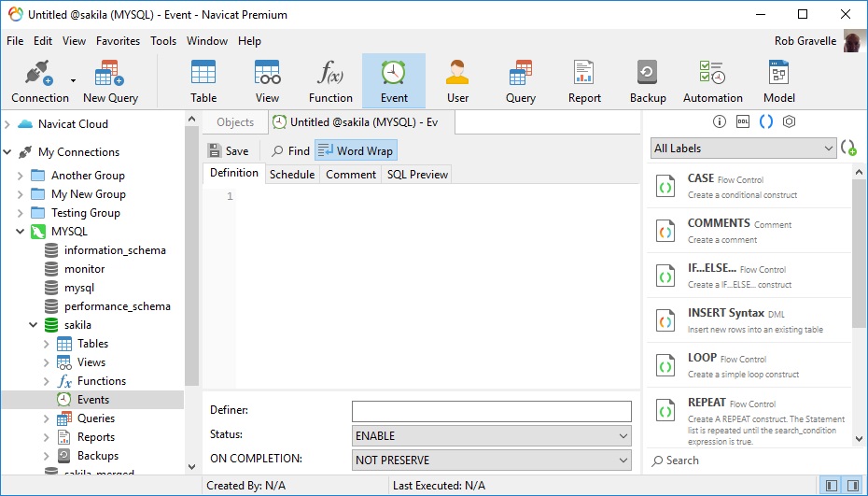This screenshot has width=868, height=496.
Task: Expand the Queries node
Action: (47, 418)
